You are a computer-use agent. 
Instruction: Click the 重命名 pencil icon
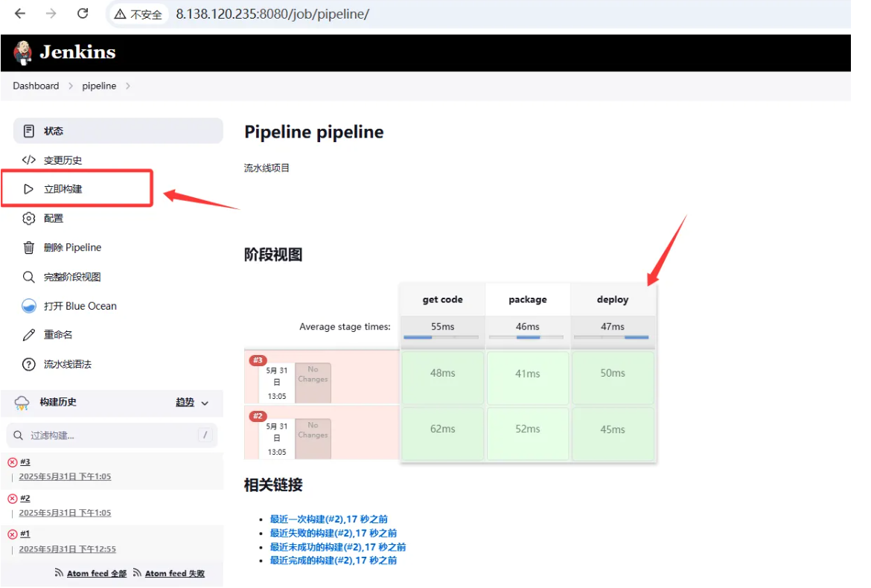[x=29, y=335]
